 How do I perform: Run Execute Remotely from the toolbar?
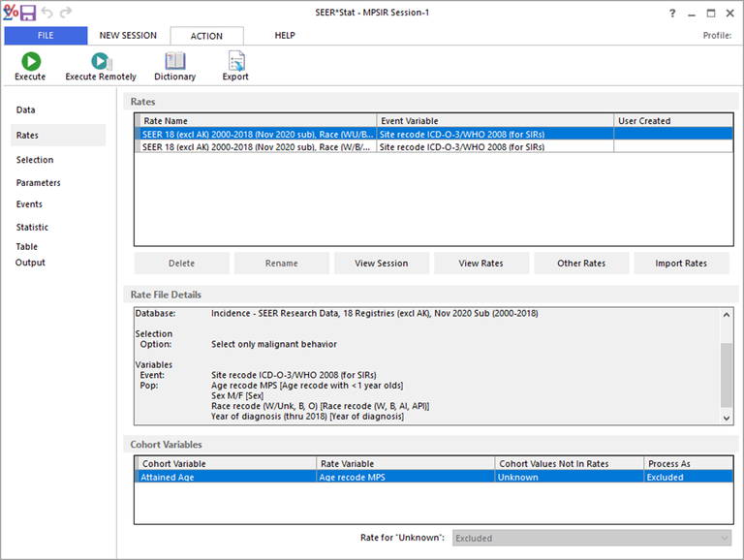tap(101, 62)
